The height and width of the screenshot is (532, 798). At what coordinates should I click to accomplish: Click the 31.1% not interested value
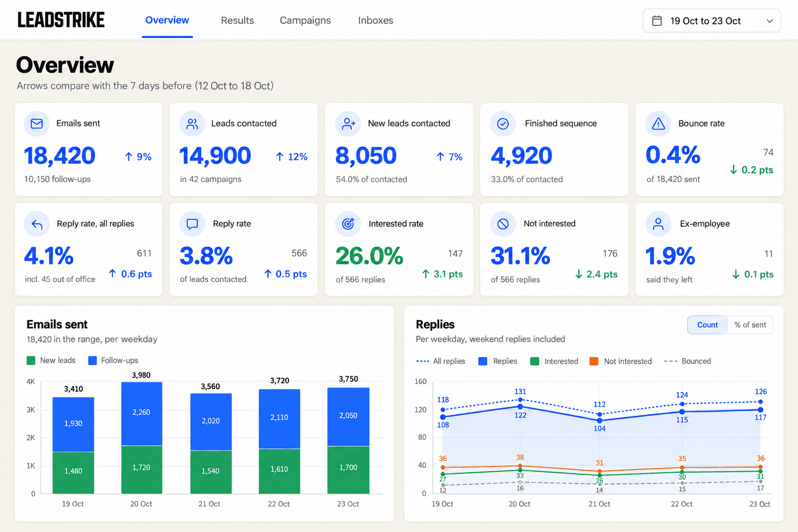(521, 256)
